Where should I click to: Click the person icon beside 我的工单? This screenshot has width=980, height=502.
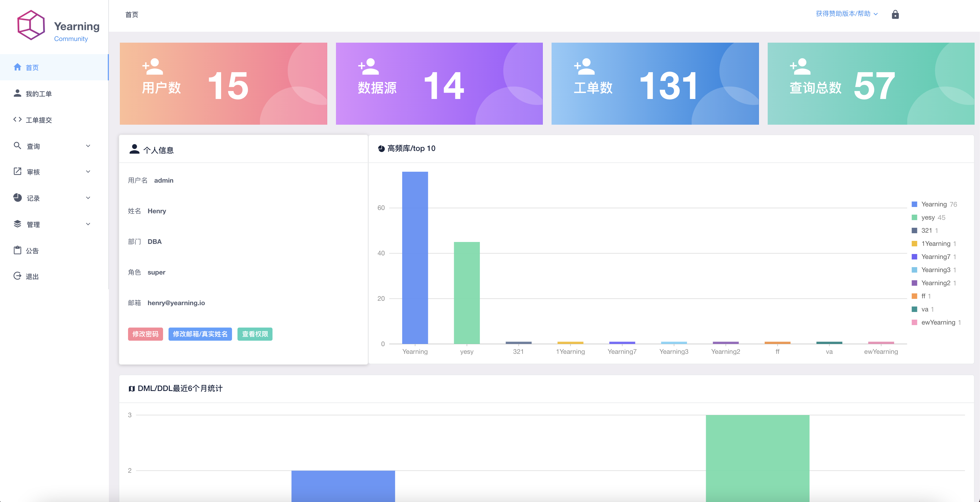18,93
